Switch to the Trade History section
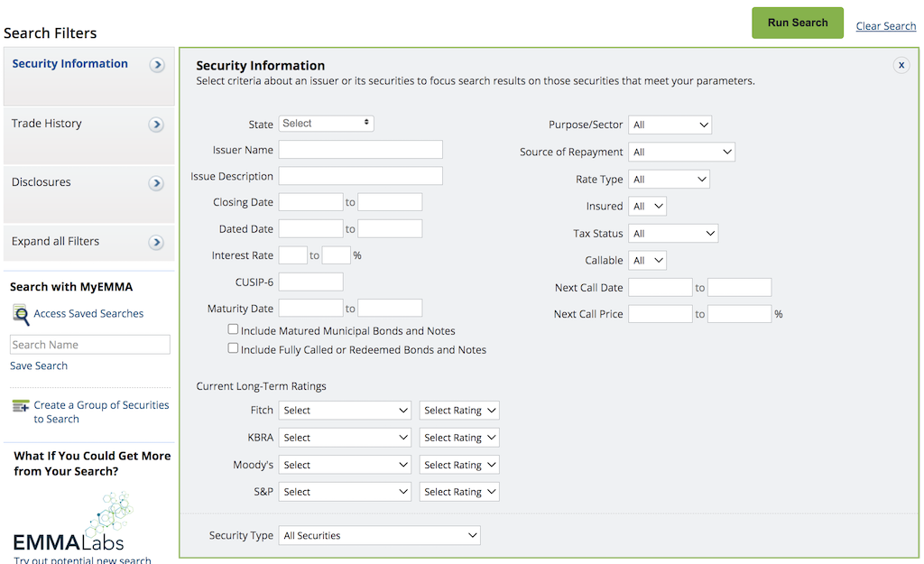Image resolution: width=924 pixels, height=564 pixels. pos(46,124)
